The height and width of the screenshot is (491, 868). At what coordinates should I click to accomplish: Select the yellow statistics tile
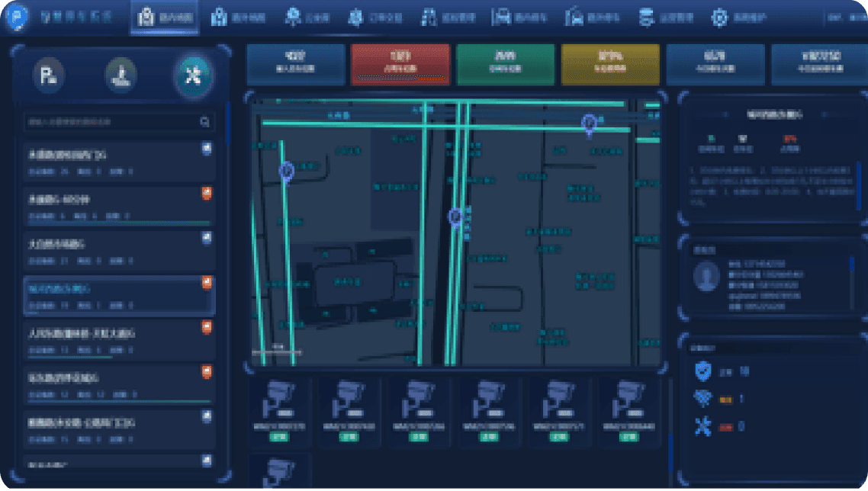[611, 64]
